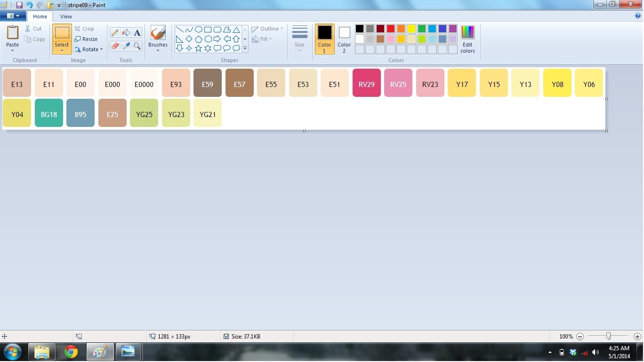Click the zoom in plus button
This screenshot has width=644, height=362.
click(x=637, y=337)
